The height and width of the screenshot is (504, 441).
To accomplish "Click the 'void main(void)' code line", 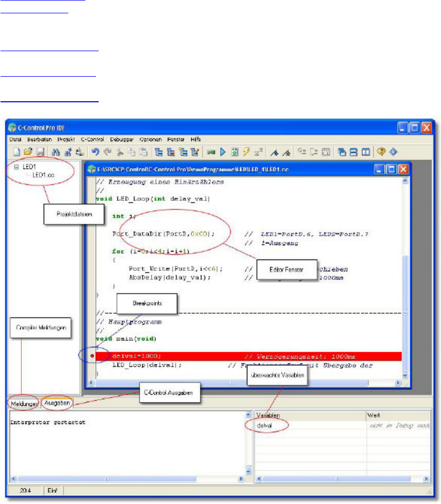I will click(x=126, y=339).
